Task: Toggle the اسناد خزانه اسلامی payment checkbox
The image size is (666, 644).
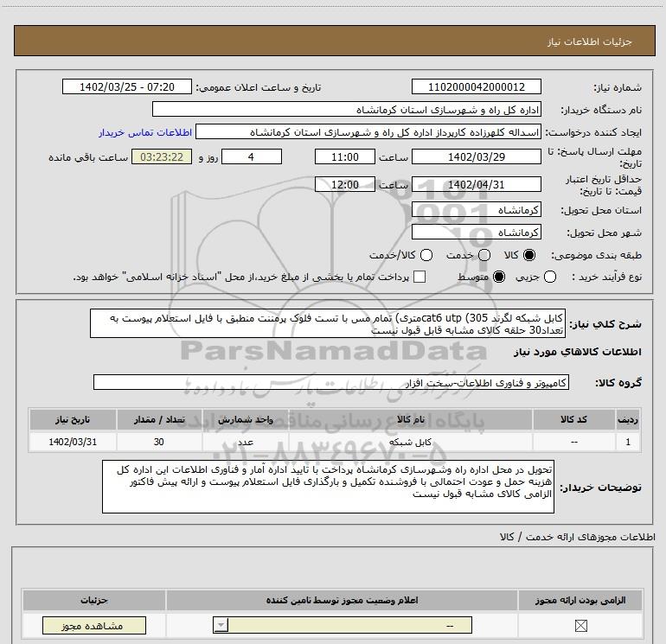Action: point(419,277)
